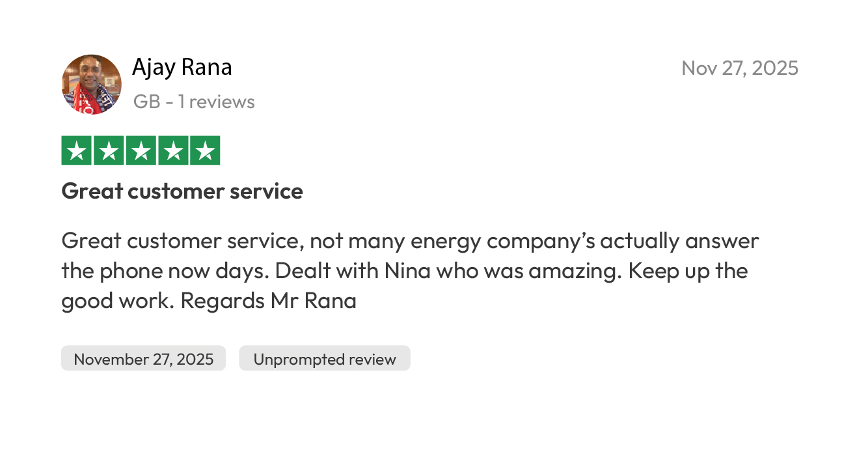This screenshot has height=452, width=868.
Task: Click the word "amazing" in the review
Action: 575,271
